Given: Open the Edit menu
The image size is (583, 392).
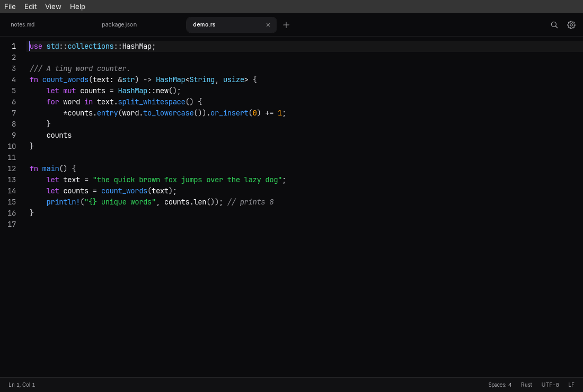Looking at the screenshot, I should click(31, 7).
